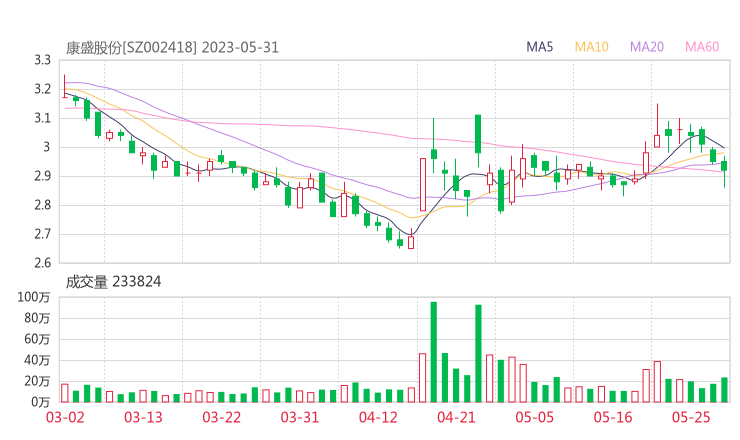Click the MA5 legend label

click(x=539, y=47)
